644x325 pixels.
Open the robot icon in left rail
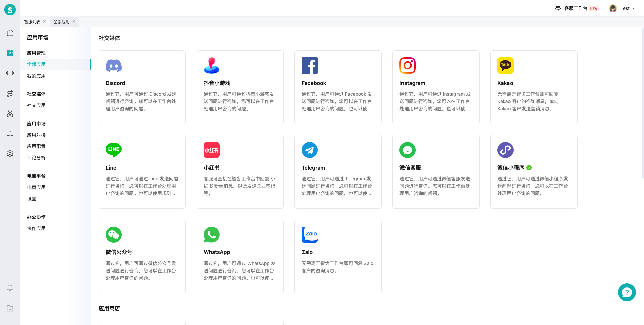[x=10, y=73]
